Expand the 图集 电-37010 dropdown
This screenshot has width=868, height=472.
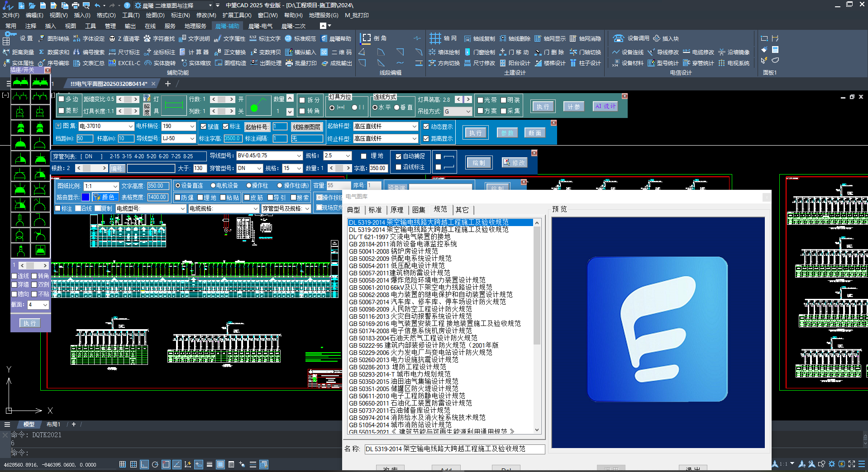[x=131, y=126]
